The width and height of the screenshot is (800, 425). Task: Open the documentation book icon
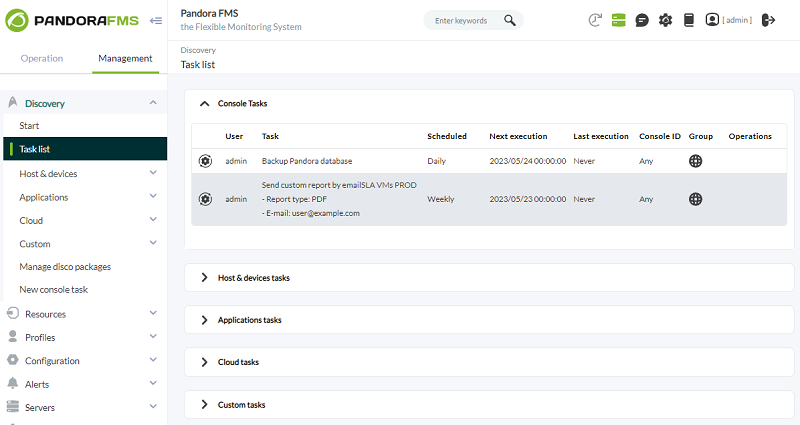(688, 20)
